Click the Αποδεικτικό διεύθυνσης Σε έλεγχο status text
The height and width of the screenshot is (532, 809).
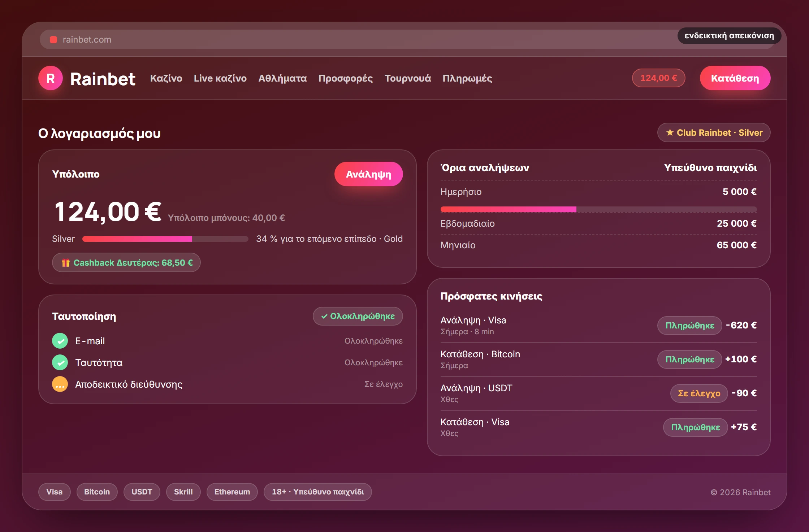pos(383,384)
